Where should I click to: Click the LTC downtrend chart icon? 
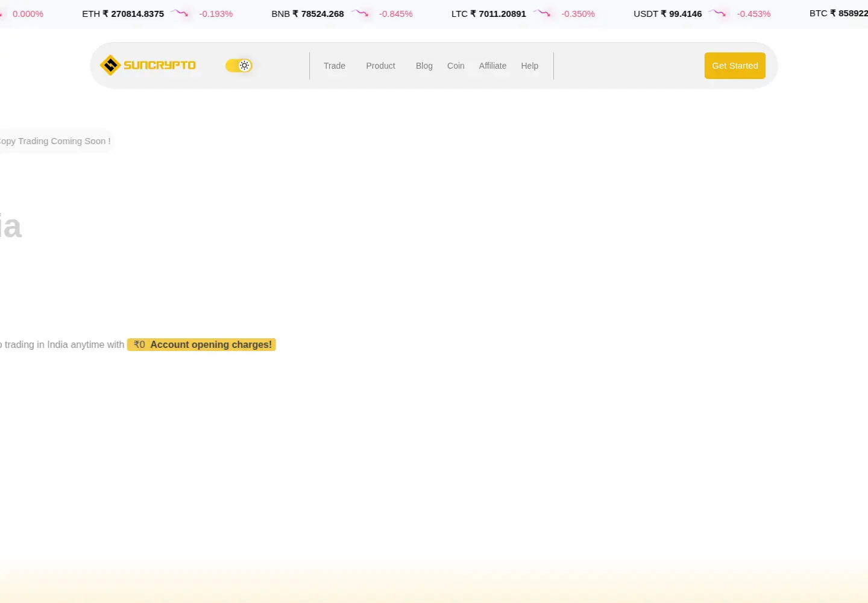(542, 13)
